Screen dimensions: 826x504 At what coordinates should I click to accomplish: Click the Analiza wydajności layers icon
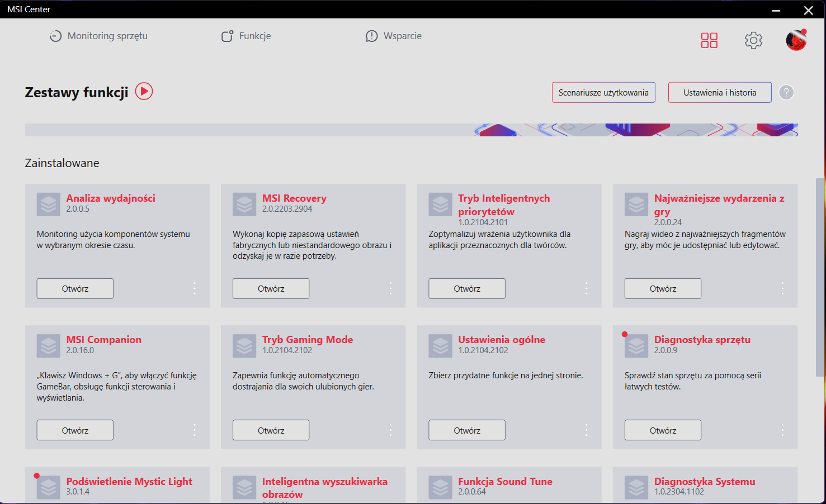pos(49,205)
